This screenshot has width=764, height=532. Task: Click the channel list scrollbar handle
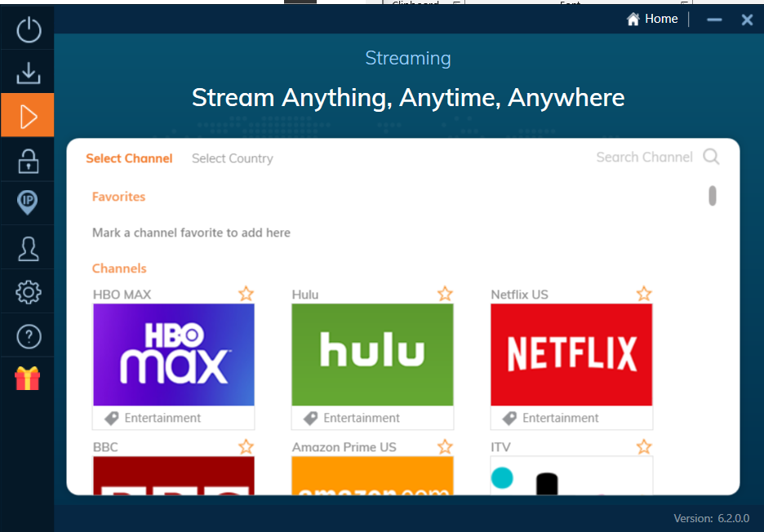coord(713,196)
